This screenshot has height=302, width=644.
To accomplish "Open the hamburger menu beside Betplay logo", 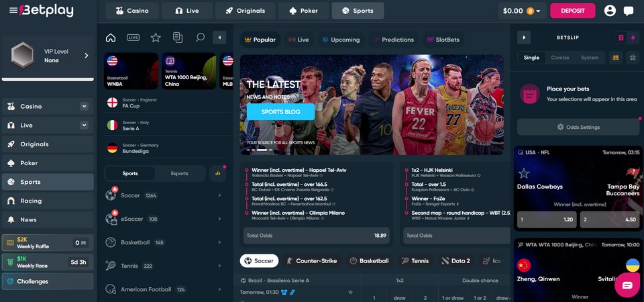I will [13, 11].
